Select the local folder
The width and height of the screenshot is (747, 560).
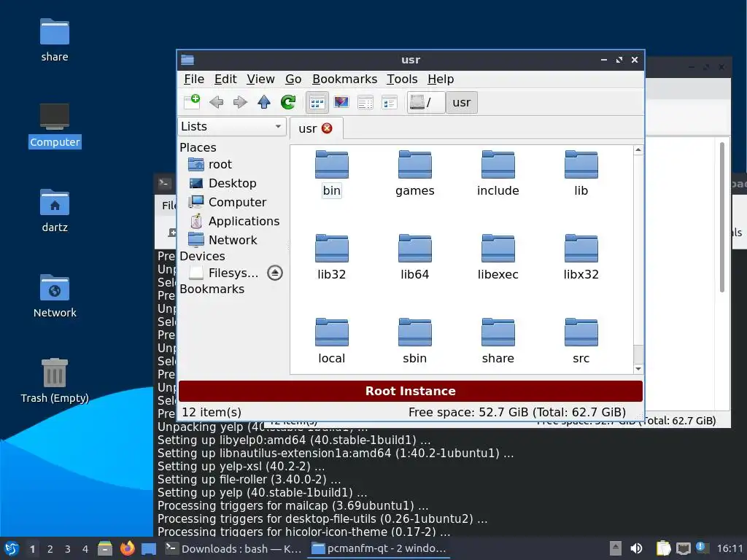click(x=332, y=341)
